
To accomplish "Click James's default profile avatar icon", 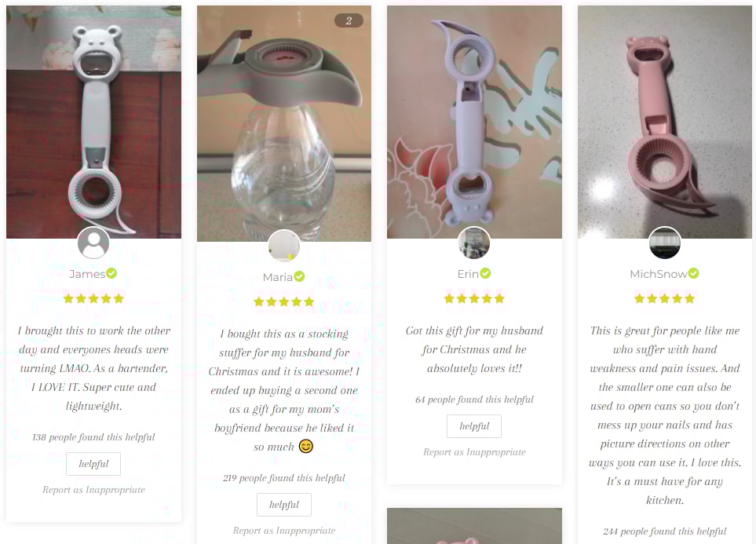I will pos(93,243).
